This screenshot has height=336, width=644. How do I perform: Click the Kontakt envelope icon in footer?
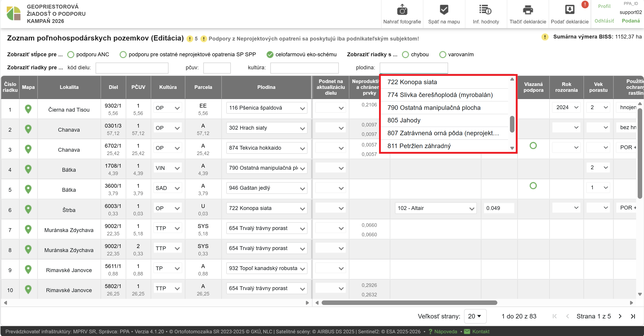467,331
